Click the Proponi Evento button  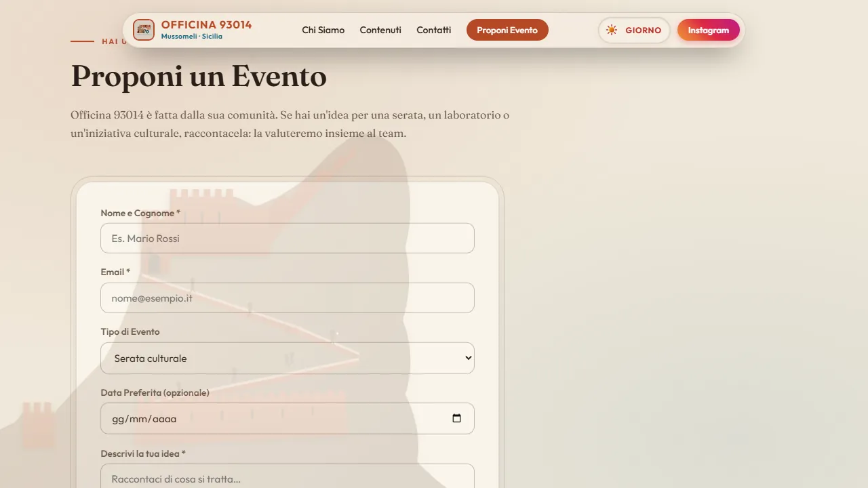point(507,30)
